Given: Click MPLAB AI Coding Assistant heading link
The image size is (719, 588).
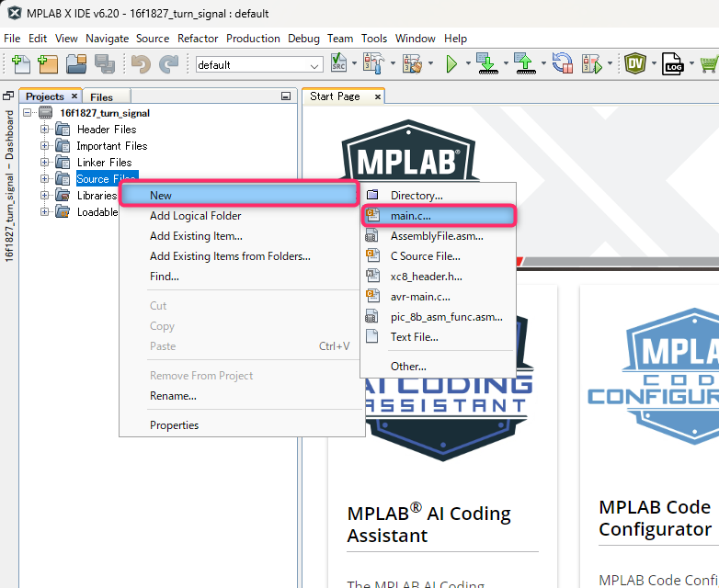Looking at the screenshot, I should 428,524.
